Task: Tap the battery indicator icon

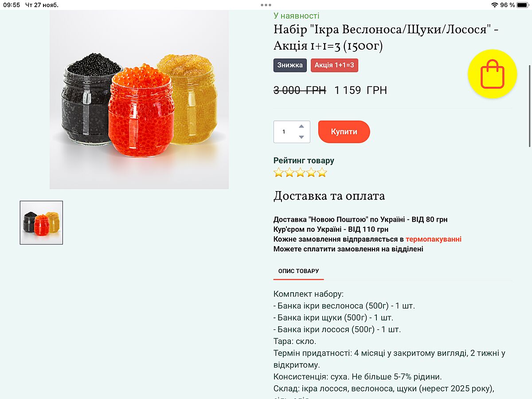Action: [x=522, y=5]
